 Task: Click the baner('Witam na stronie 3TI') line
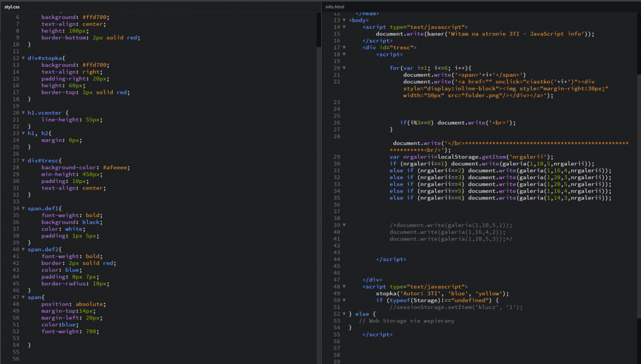[x=485, y=34]
